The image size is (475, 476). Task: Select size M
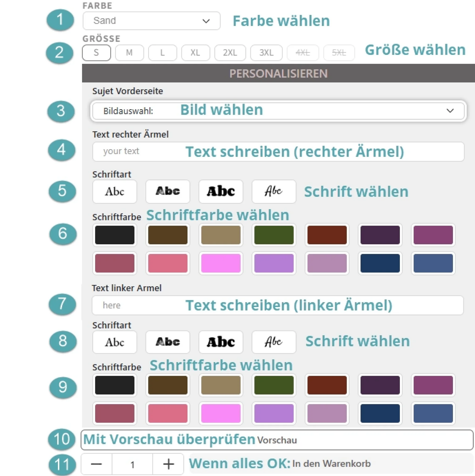pos(129,52)
